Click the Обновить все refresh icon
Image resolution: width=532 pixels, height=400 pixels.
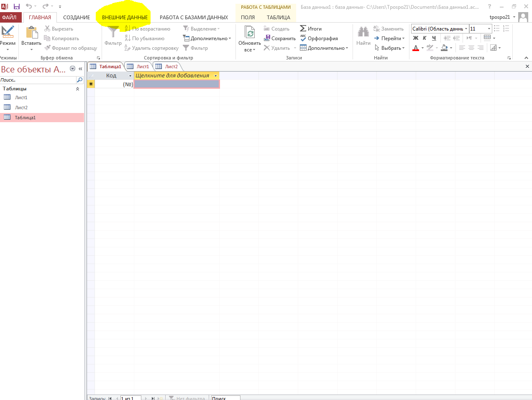[x=250, y=33]
